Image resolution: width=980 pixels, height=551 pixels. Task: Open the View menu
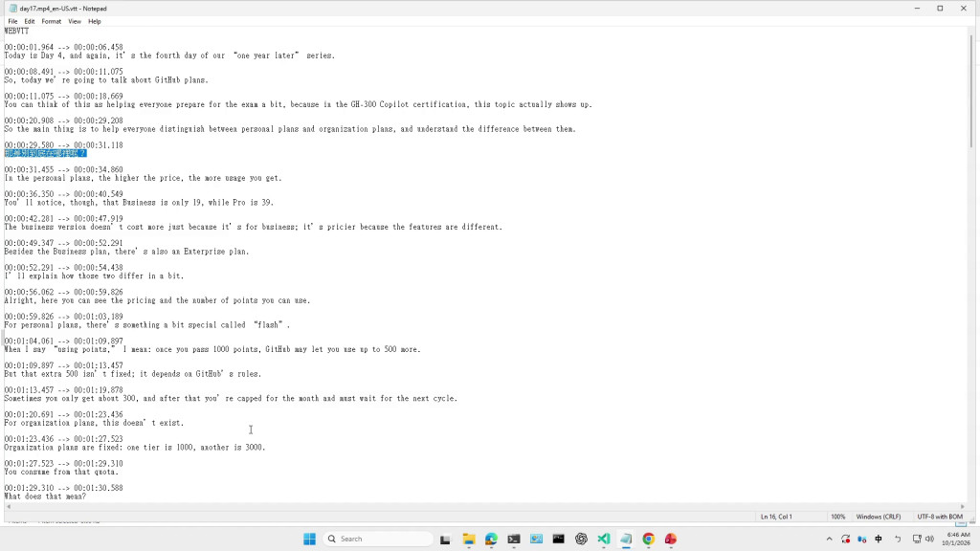point(75,21)
